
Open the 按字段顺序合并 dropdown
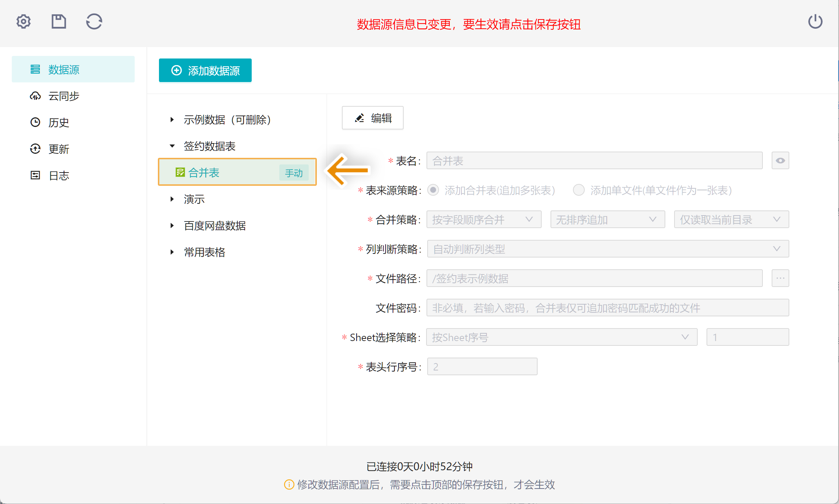[x=484, y=220]
